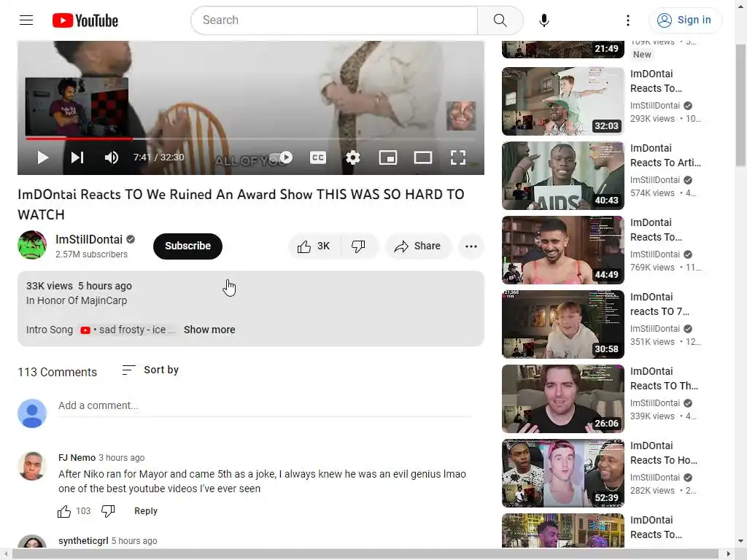Click the Add a comment field

(266, 405)
